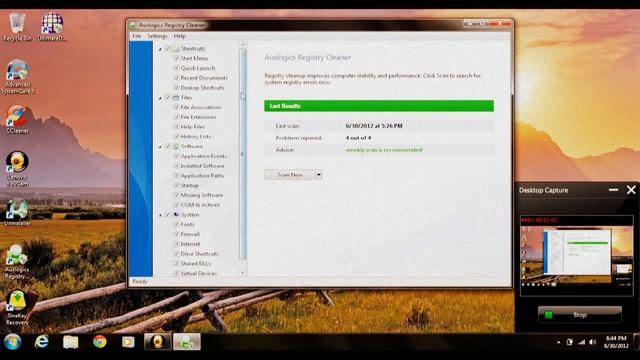This screenshot has width=640, height=360.
Task: Toggle Missing Software checkbox
Action: [x=177, y=195]
